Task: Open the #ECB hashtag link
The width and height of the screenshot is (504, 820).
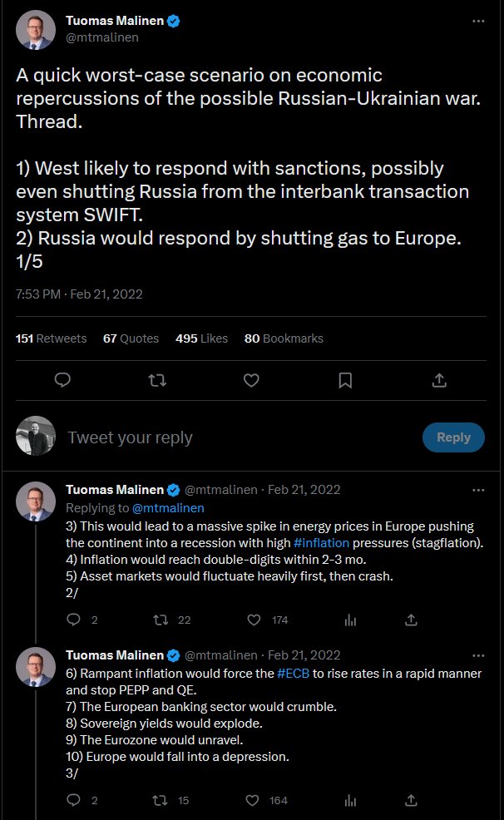Action: (x=293, y=674)
